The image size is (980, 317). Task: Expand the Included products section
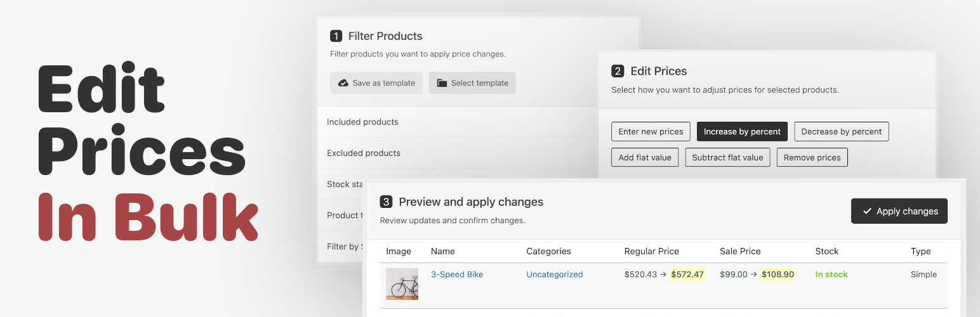coord(362,122)
